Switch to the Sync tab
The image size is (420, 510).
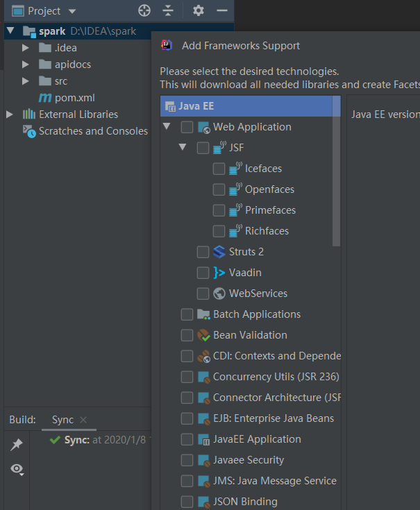(62, 420)
